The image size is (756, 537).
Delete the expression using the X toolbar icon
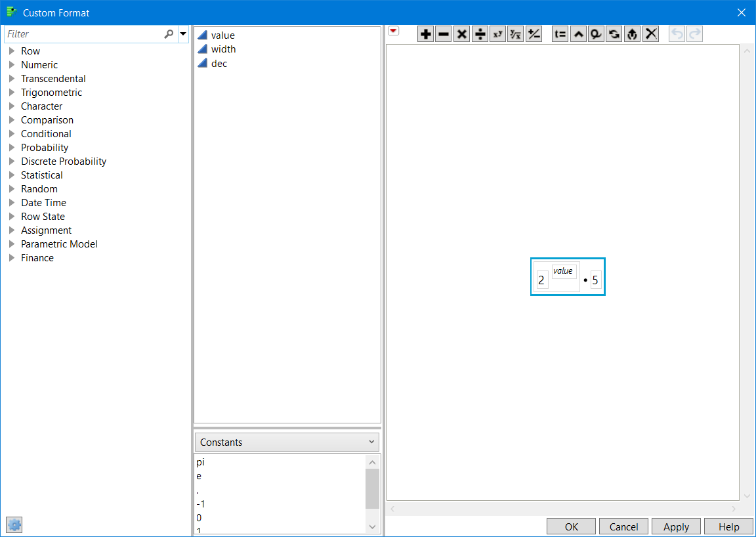point(650,33)
